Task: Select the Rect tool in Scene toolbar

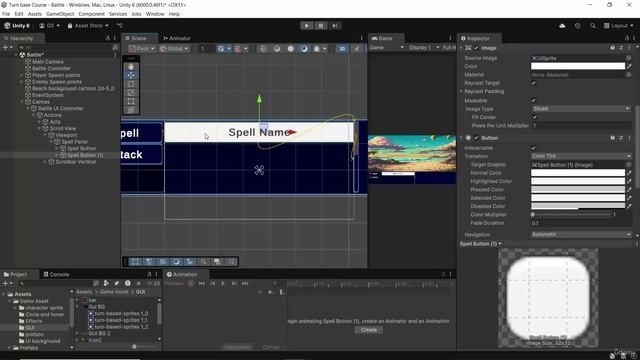Action: (131, 101)
